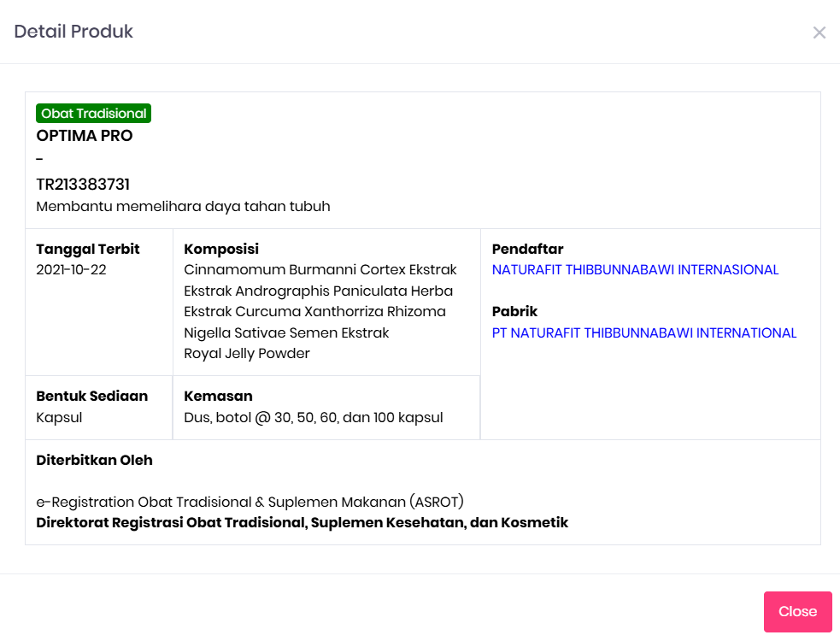Click the Komposisi heading

point(221,250)
